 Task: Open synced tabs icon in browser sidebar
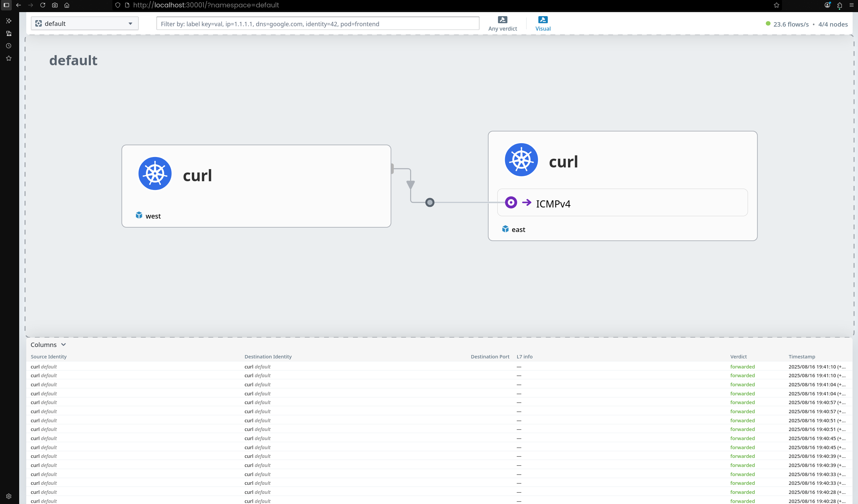tap(9, 33)
